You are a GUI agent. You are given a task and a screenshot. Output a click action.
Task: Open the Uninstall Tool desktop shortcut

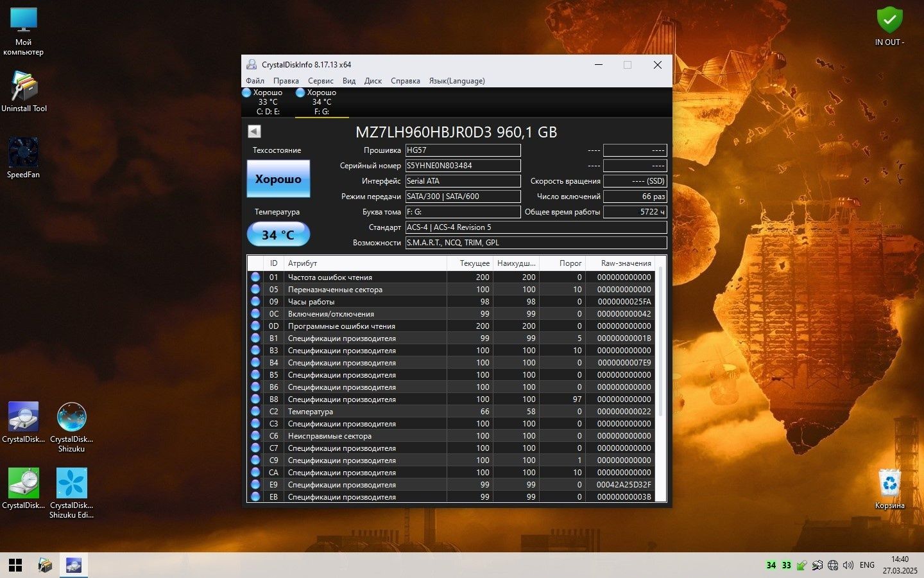(24, 92)
